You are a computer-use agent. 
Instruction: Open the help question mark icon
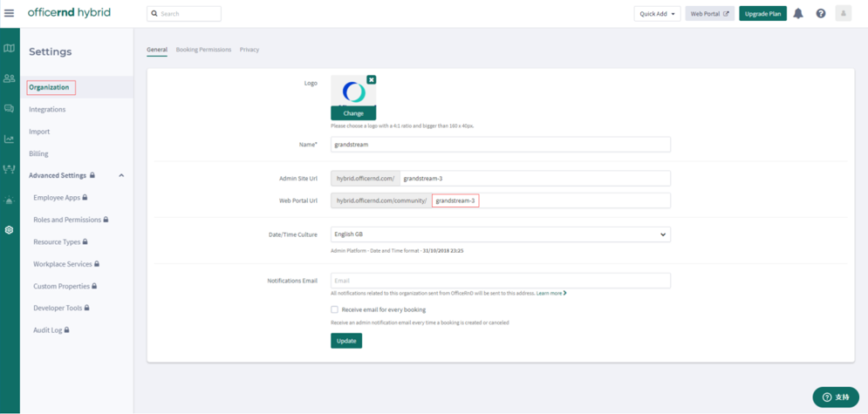point(821,13)
